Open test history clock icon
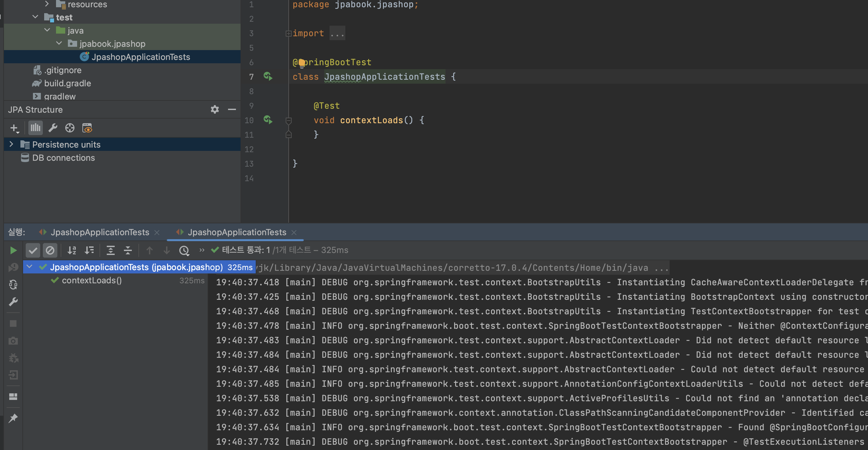This screenshot has height=450, width=868. point(184,250)
